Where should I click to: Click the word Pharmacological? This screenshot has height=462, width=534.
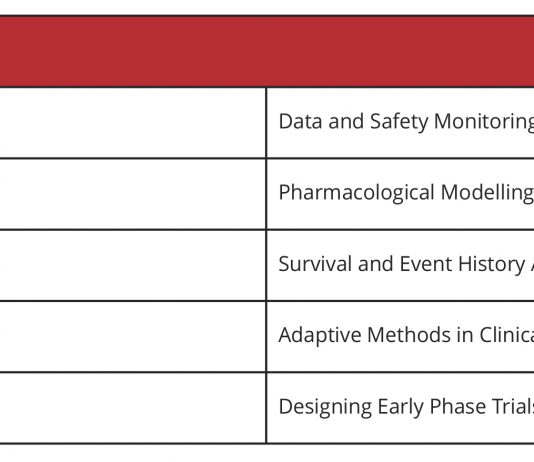[356, 193]
